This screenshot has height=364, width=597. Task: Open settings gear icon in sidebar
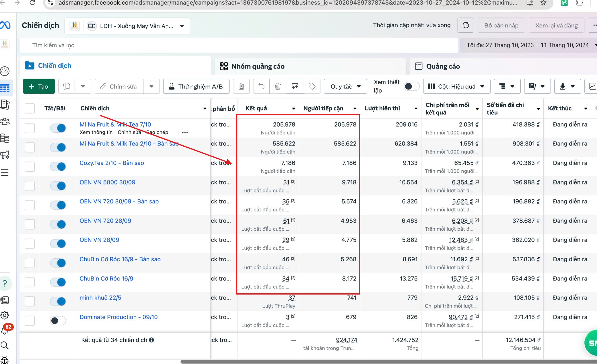pyautogui.click(x=5, y=315)
